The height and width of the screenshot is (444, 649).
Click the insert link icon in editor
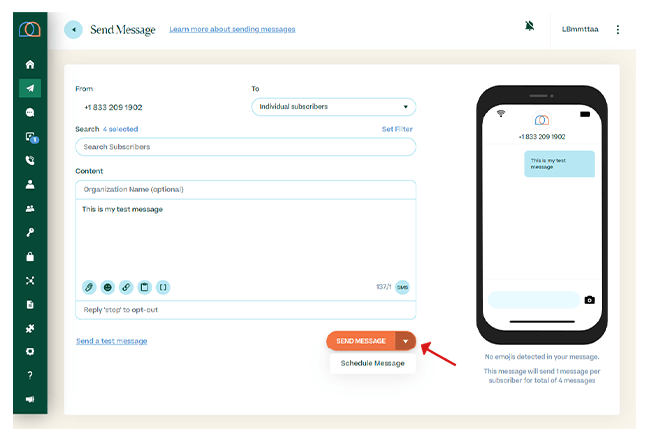[126, 287]
